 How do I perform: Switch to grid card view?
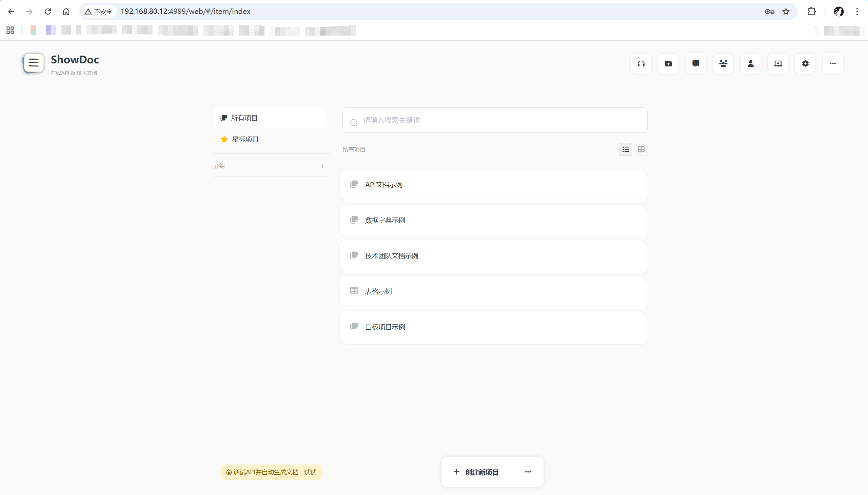[641, 149]
